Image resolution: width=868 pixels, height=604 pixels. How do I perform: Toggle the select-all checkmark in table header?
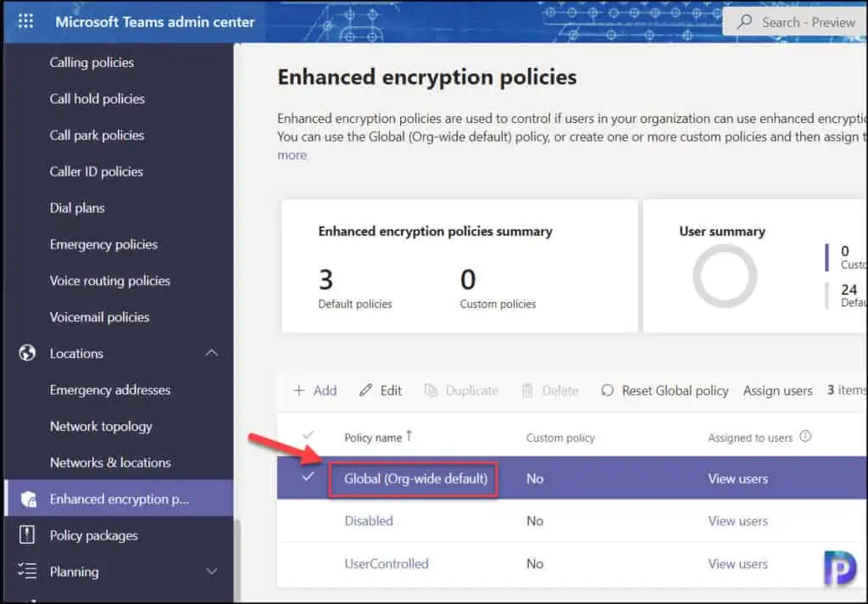[x=308, y=435]
